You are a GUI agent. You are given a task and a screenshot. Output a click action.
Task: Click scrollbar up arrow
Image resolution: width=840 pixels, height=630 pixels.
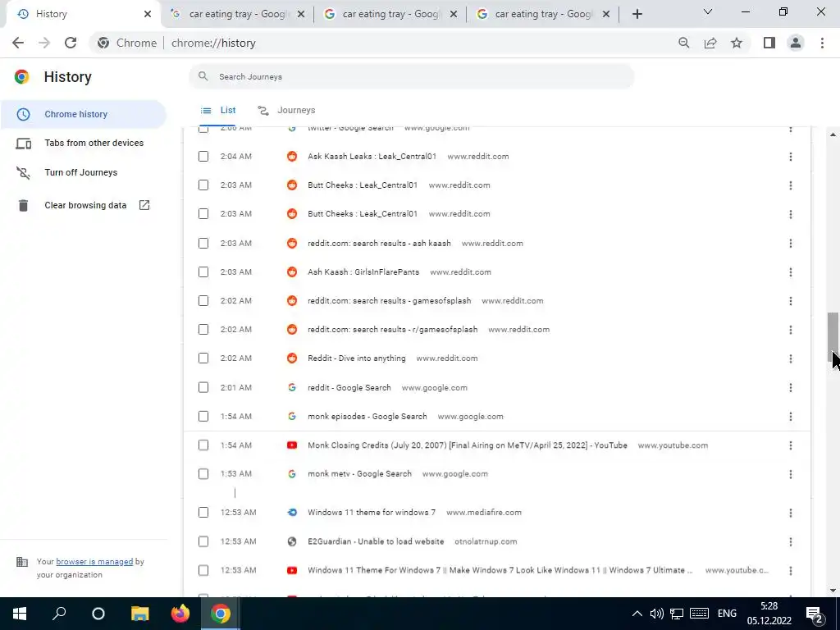(833, 135)
